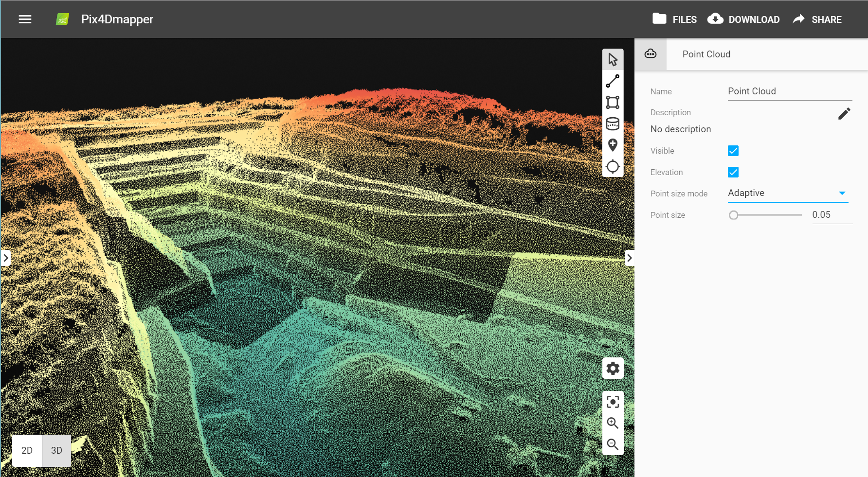Select the volume measurement tool
This screenshot has height=477, width=868.
(613, 124)
